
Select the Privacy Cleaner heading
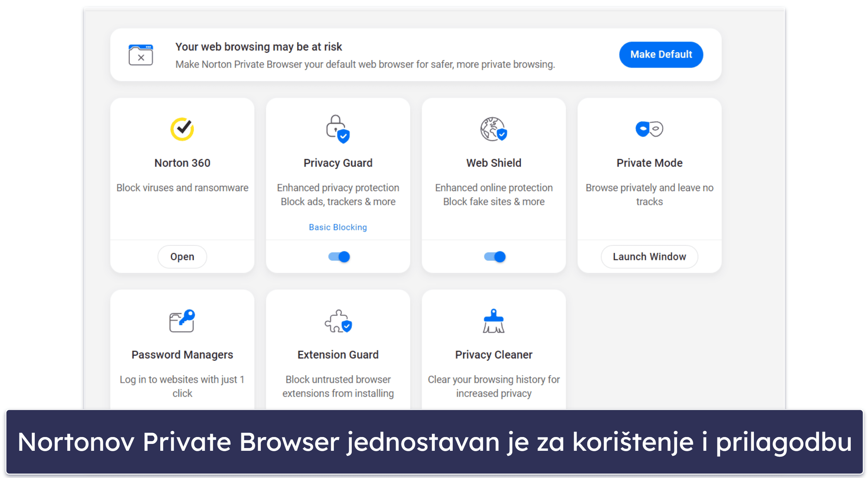[x=493, y=355]
